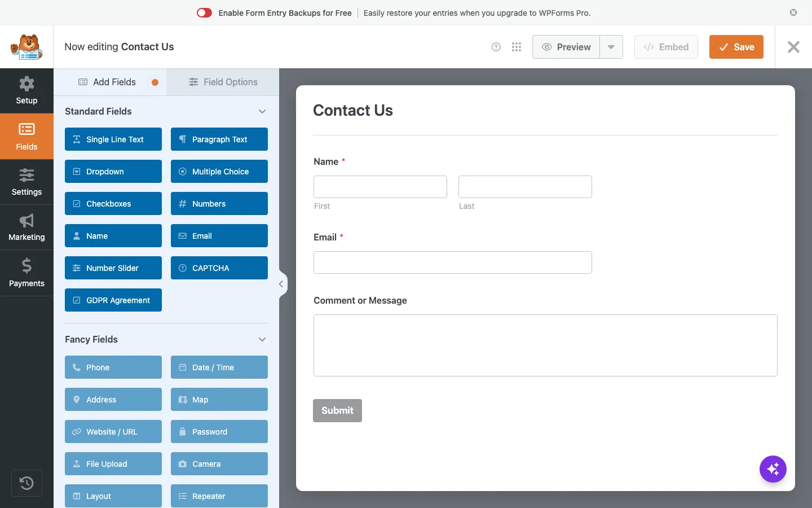Add a Number Slider field
This screenshot has height=508, width=812.
pyautogui.click(x=113, y=268)
